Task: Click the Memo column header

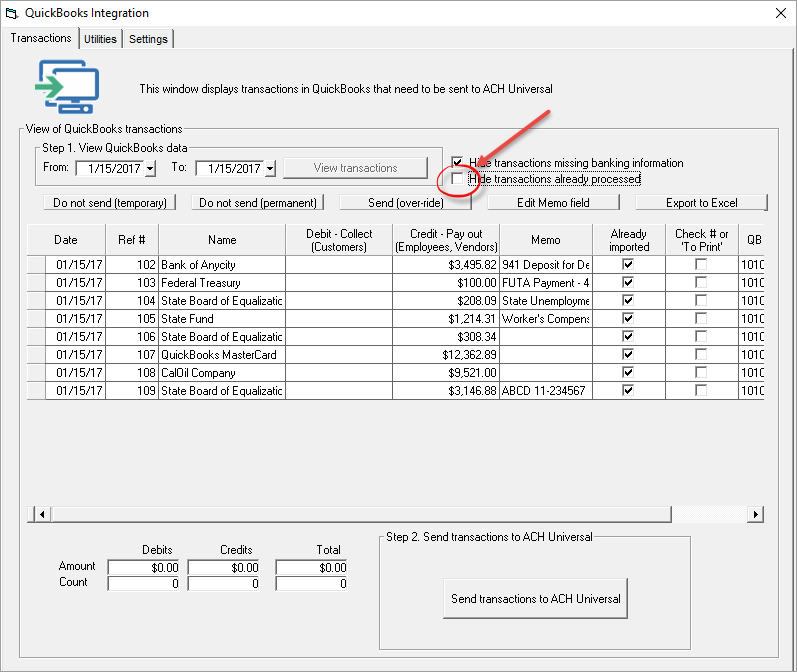Action: coord(546,240)
